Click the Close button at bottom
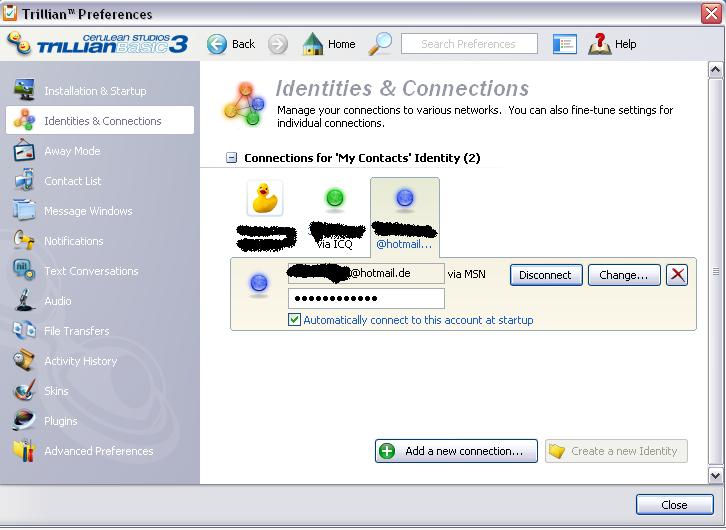Image resolution: width=726 pixels, height=530 pixels. pos(675,505)
